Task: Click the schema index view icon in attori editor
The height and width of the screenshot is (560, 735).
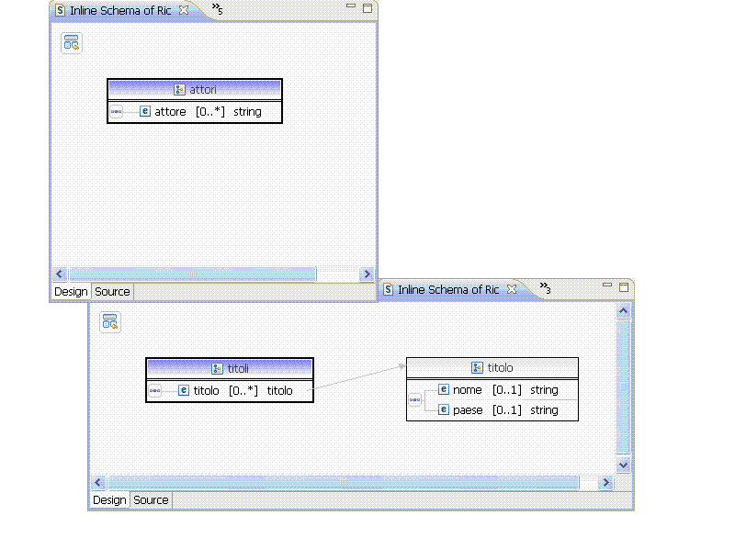Action: (x=72, y=42)
